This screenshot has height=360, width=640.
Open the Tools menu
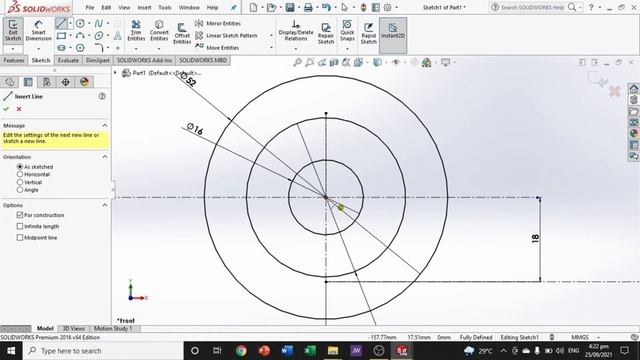[x=164, y=7]
